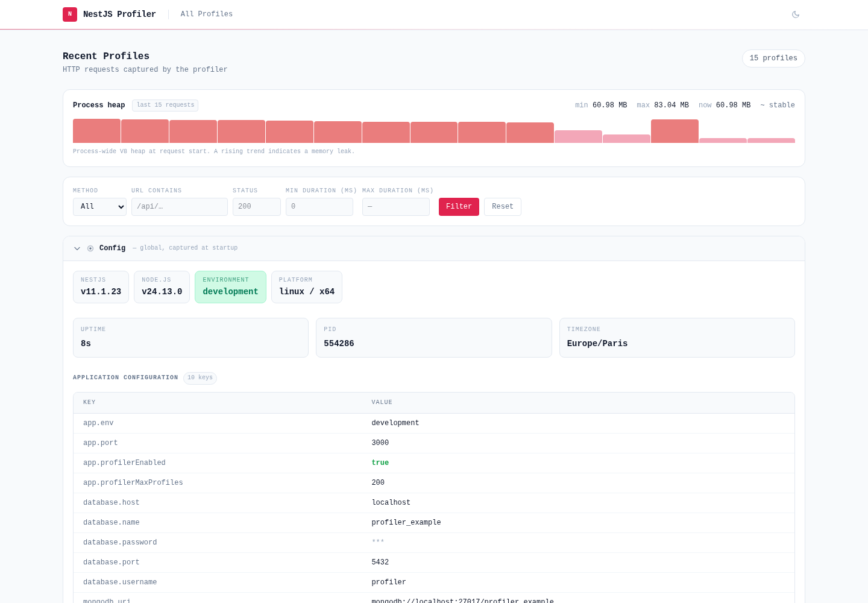Image resolution: width=868 pixels, height=603 pixels.
Task: Click the 10 keys badge
Action: coord(200,378)
